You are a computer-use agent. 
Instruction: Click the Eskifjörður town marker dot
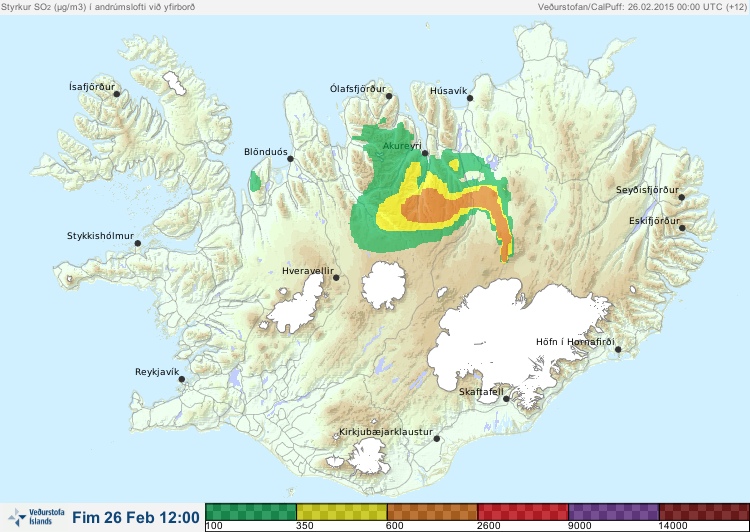click(682, 228)
